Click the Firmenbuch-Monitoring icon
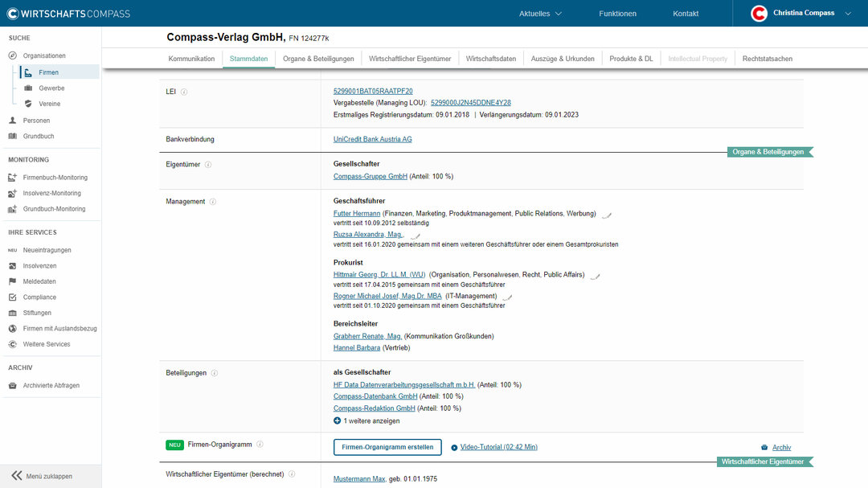 (13, 178)
